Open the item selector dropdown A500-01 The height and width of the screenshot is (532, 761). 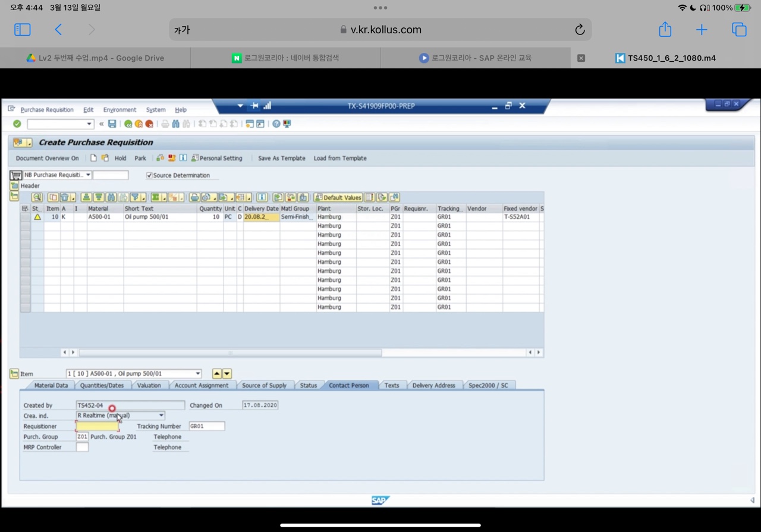coord(198,374)
